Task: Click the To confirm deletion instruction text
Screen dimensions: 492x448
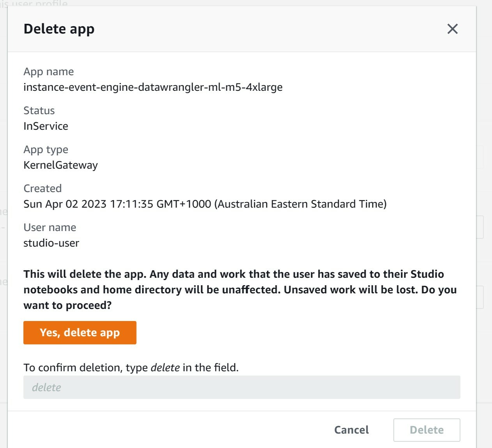Action: point(132,367)
